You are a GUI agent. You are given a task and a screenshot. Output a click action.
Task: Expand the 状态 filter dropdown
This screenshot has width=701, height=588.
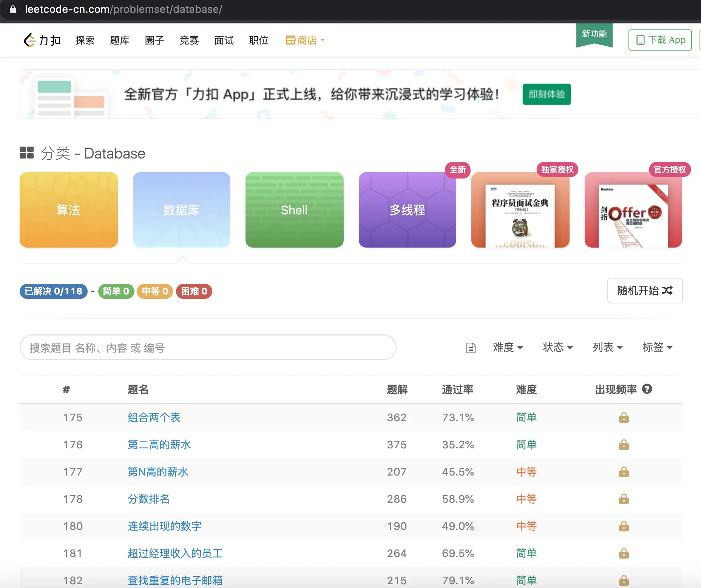click(x=557, y=347)
